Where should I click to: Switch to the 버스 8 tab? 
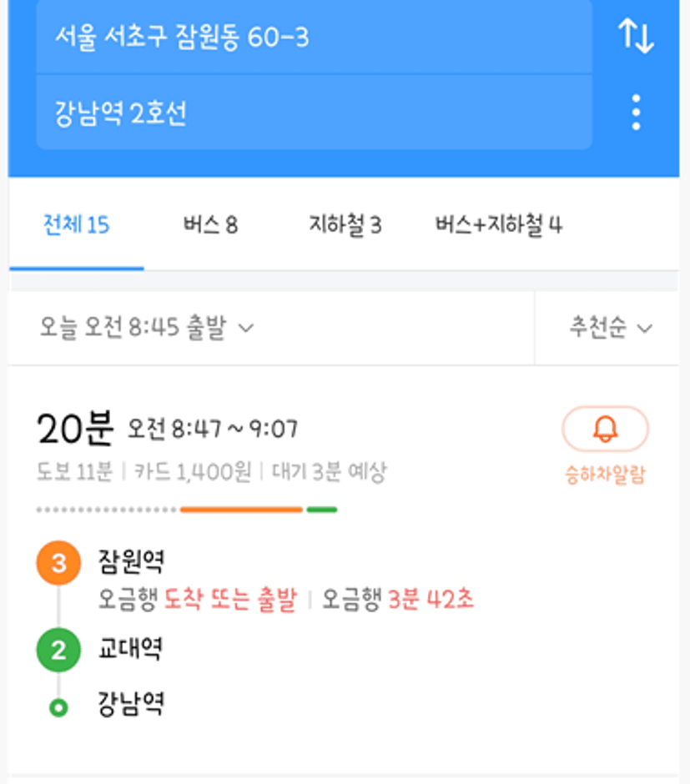[210, 224]
